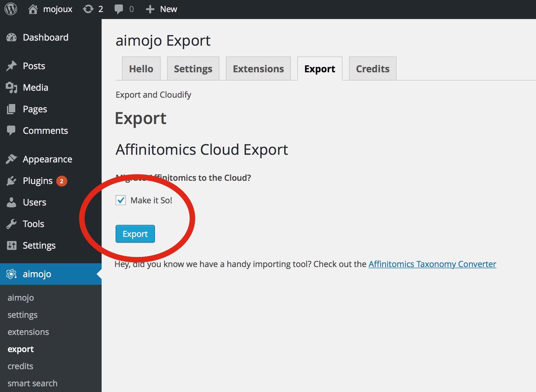This screenshot has height=392, width=536.
Task: Open the Users menu
Action: coord(51,202)
